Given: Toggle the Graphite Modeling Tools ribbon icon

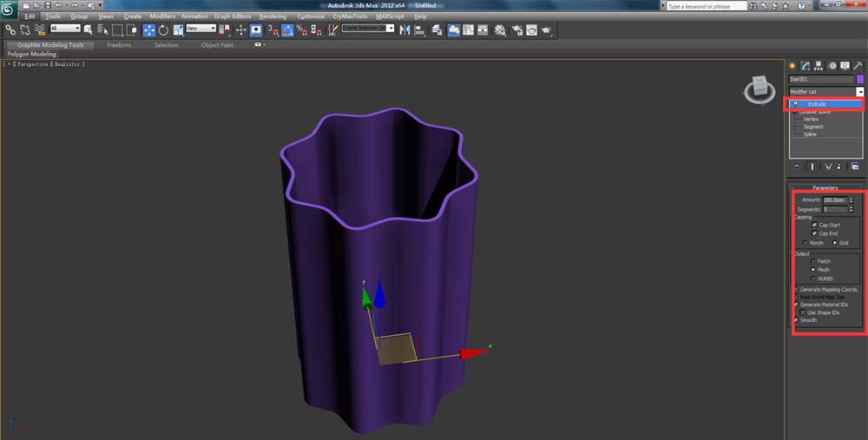Looking at the screenshot, I should [x=454, y=30].
